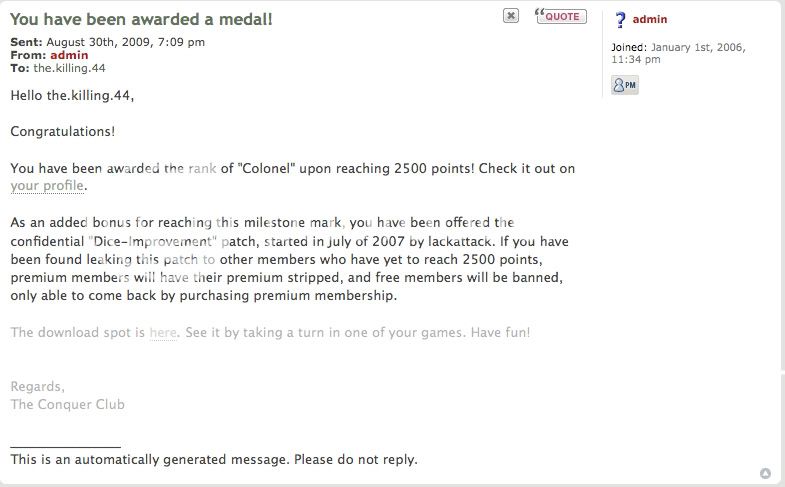Click the "Regards," closing line
The width and height of the screenshot is (785, 487).
pos(37,387)
